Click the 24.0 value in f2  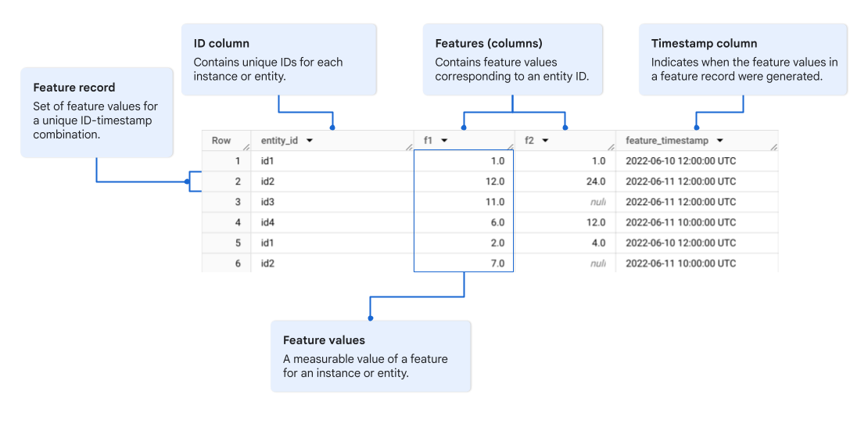point(597,181)
